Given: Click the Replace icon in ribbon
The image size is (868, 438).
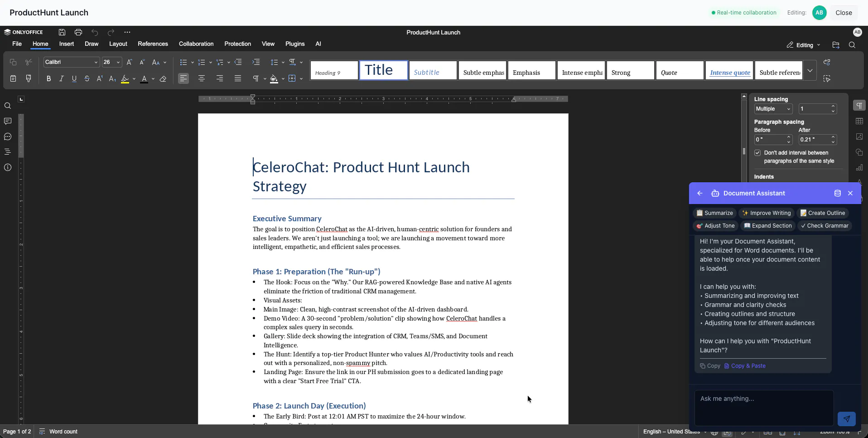Looking at the screenshot, I should click(x=827, y=62).
